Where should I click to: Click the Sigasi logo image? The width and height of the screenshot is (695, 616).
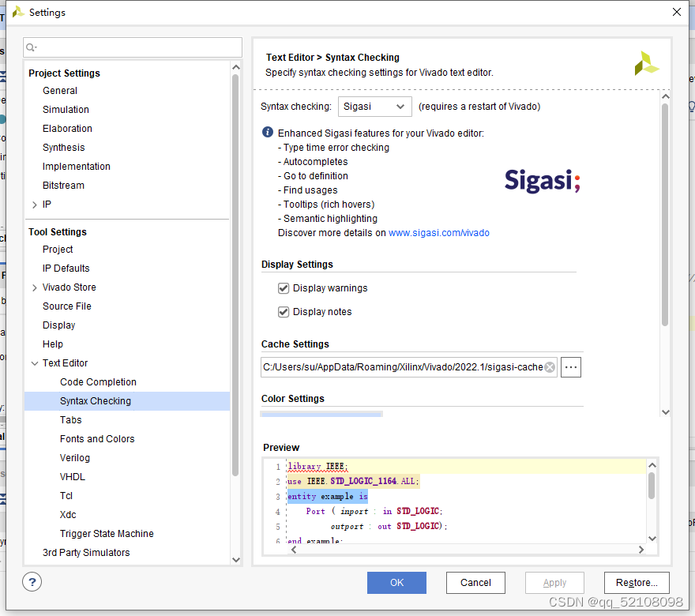542,180
